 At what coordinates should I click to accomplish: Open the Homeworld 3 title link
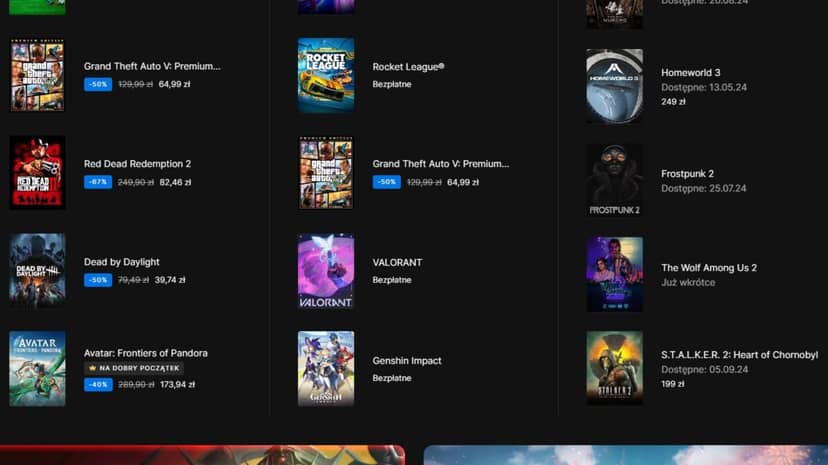[691, 72]
